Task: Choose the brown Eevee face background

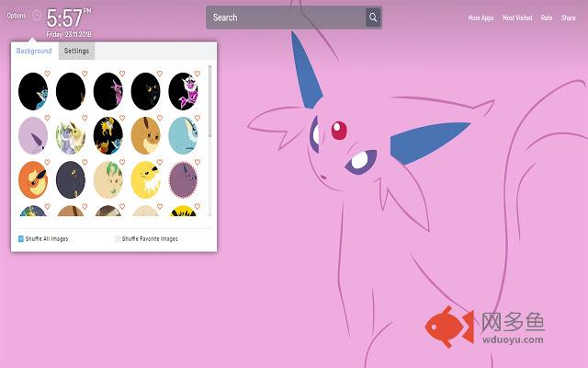Action: (x=145, y=135)
